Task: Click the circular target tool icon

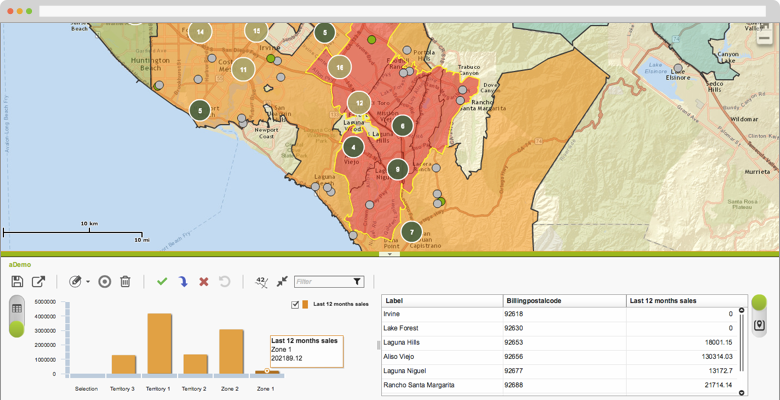Action: click(105, 282)
